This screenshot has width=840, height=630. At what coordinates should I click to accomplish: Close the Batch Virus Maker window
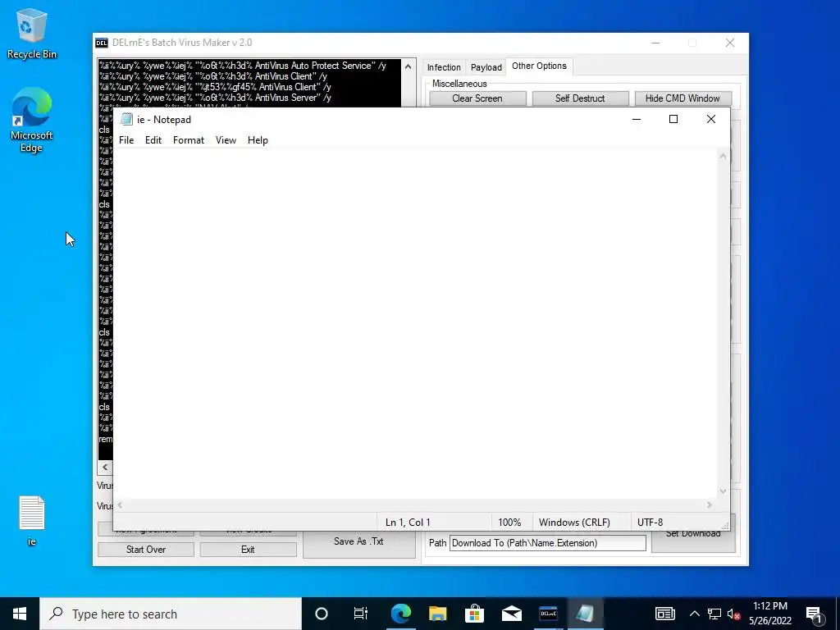729,43
